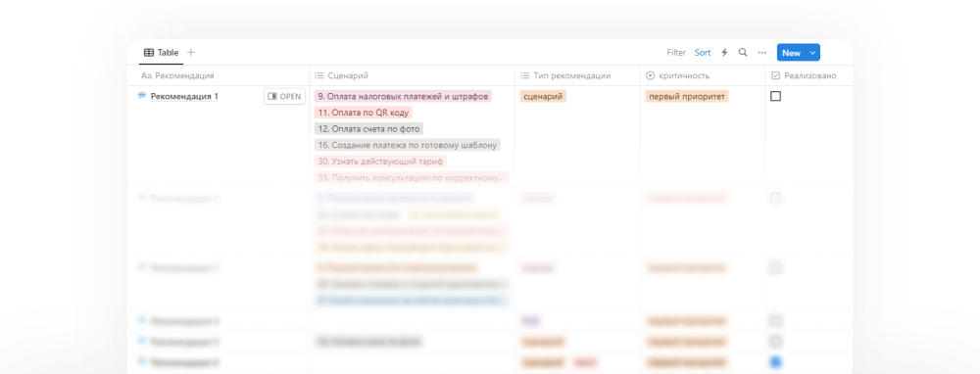Open the three-dots more options menu
The width and height of the screenshot is (980, 374).
(761, 53)
